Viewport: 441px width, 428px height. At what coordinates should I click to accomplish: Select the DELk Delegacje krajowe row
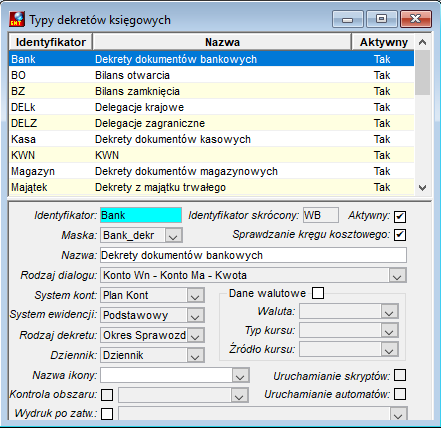[x=211, y=107]
